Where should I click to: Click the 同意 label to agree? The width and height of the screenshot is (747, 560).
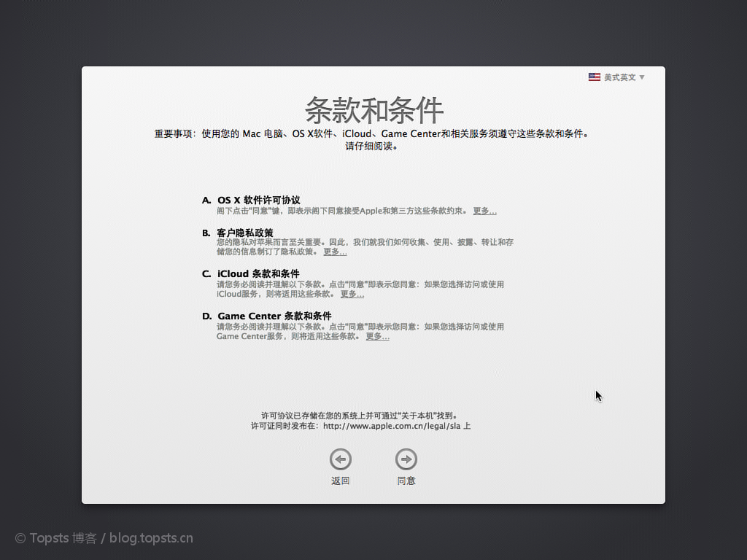coord(406,481)
